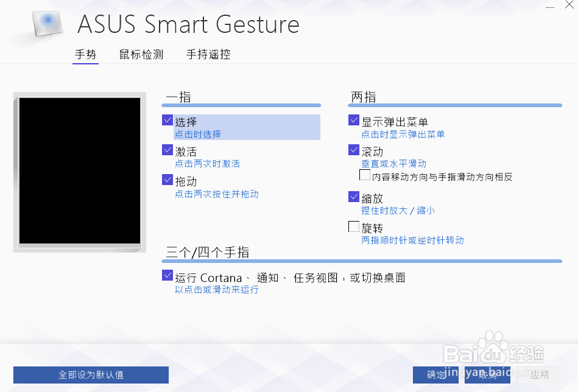Viewport: 578px width, 392px height.
Task: Switch to the 手势 tab
Action: tap(85, 55)
